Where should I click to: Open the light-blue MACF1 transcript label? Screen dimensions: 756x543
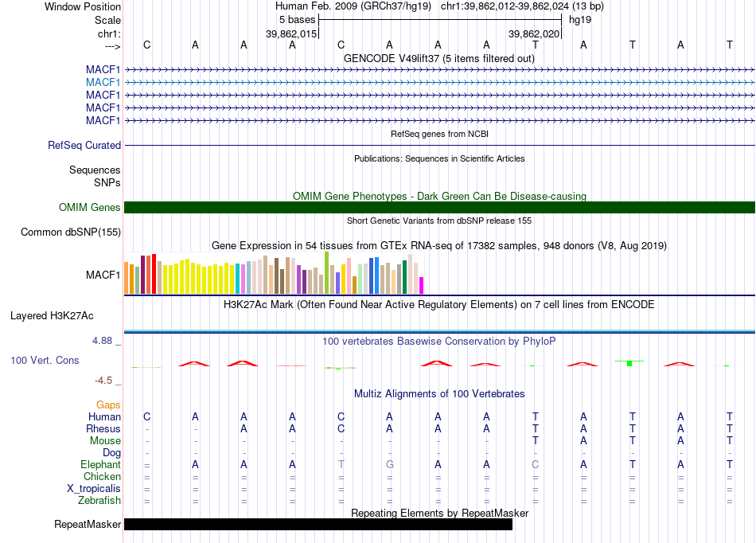(x=103, y=83)
